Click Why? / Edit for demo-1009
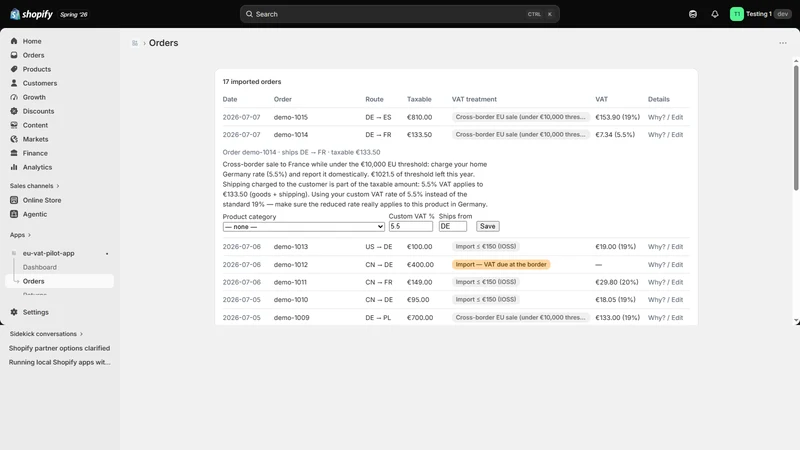This screenshot has height=450, width=800. (665, 317)
